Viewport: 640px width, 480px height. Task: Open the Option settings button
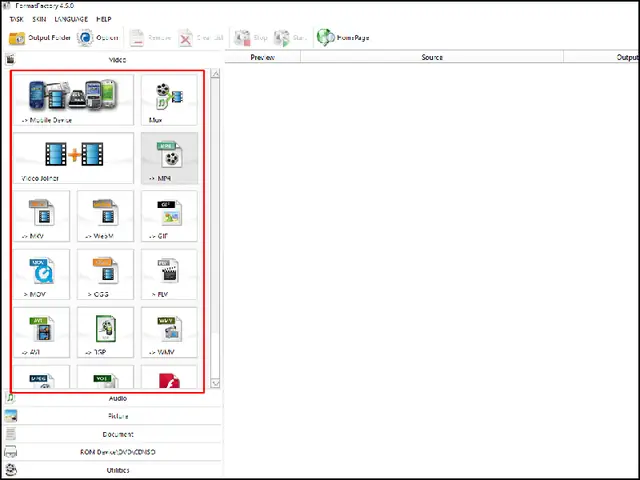98,38
